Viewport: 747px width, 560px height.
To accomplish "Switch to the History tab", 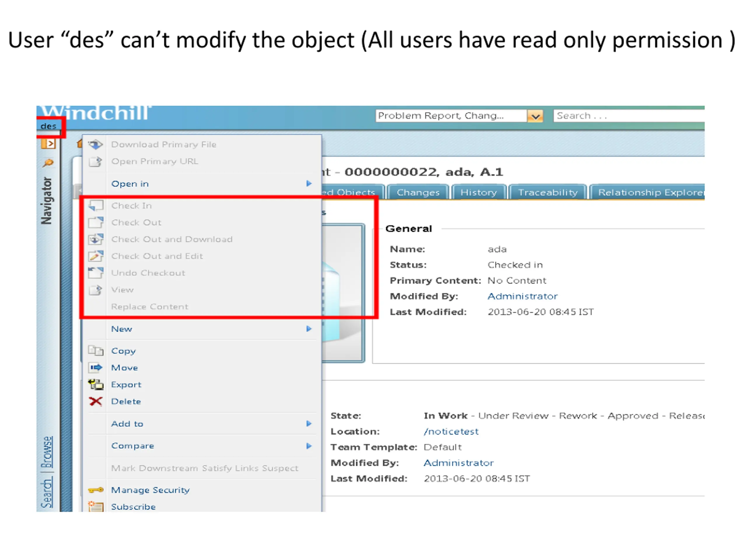I will (x=479, y=192).
